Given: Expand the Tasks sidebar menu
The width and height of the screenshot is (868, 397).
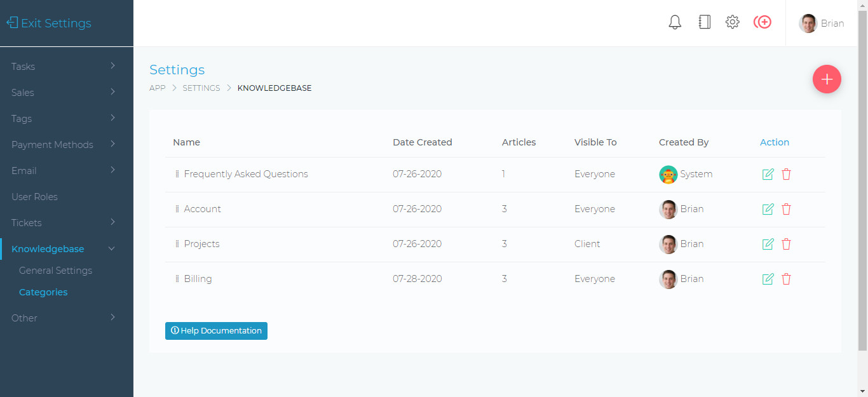Looking at the screenshot, I should [64, 66].
